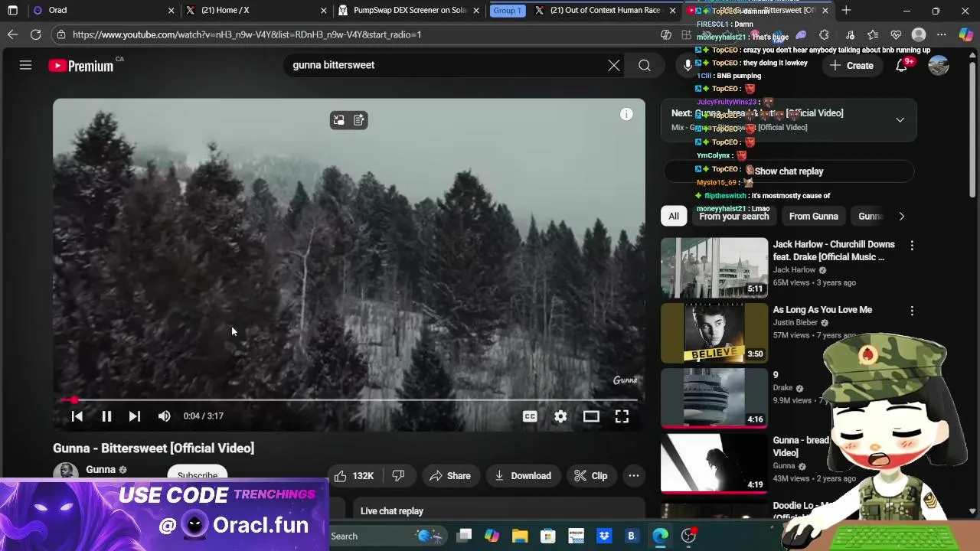The height and width of the screenshot is (551, 980).
Task: Click the Create button in YouTube header
Action: point(851,66)
